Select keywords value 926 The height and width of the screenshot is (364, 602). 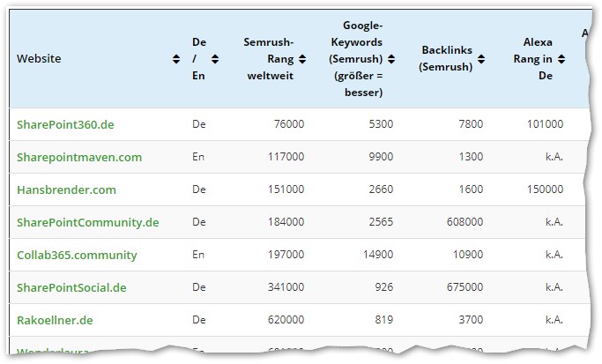[384, 287]
